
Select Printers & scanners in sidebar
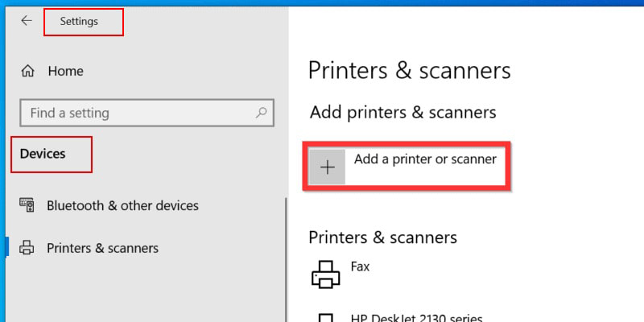click(102, 248)
